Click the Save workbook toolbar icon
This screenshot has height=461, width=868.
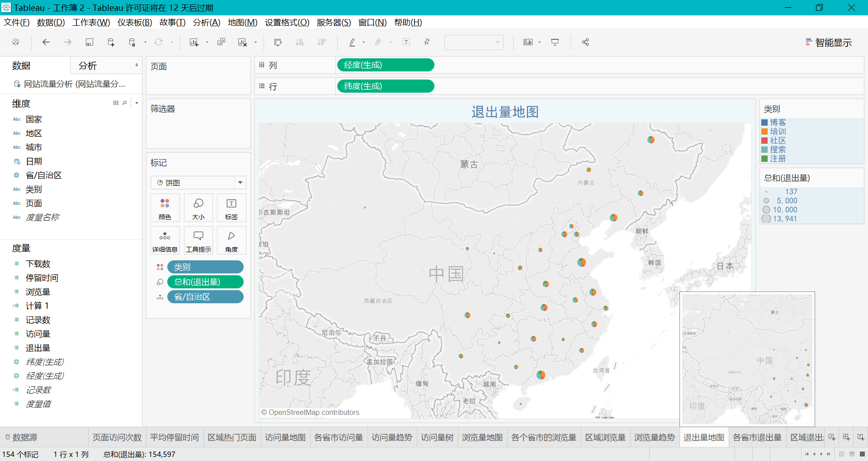click(x=90, y=42)
